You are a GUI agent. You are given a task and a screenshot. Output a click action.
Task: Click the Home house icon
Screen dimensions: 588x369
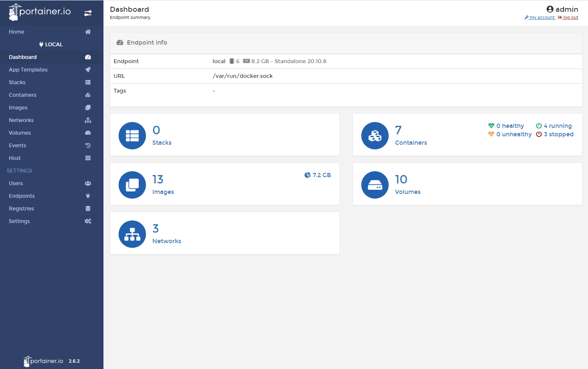tap(88, 32)
